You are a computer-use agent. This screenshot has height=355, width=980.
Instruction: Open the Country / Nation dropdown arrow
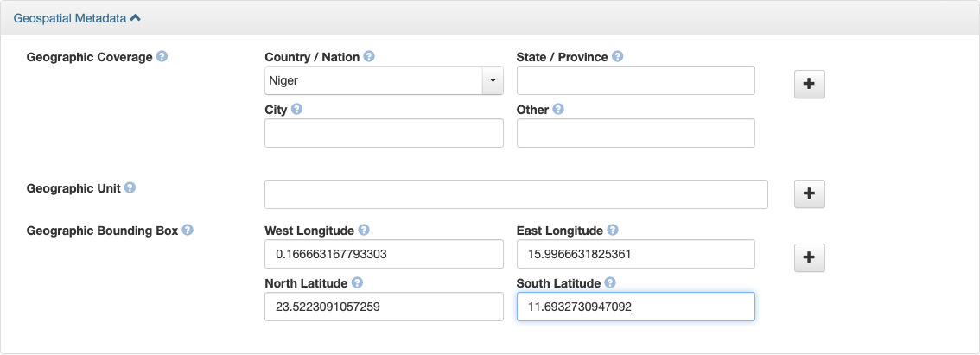(493, 80)
